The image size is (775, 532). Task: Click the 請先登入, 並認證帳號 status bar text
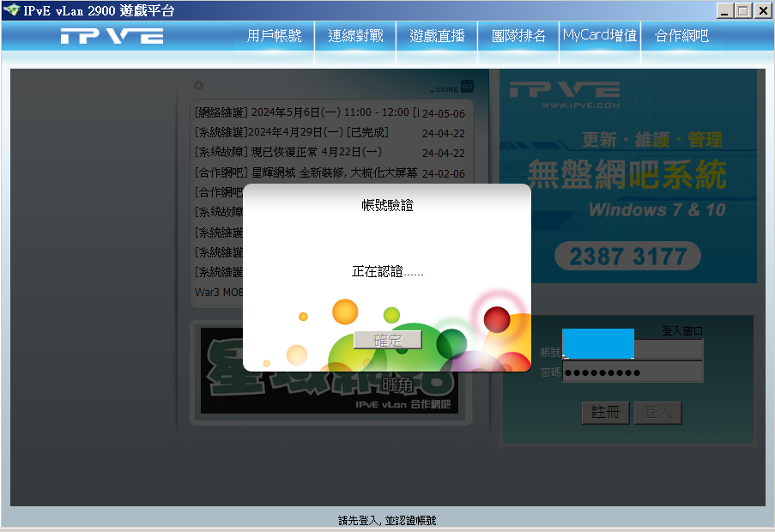coord(387,520)
